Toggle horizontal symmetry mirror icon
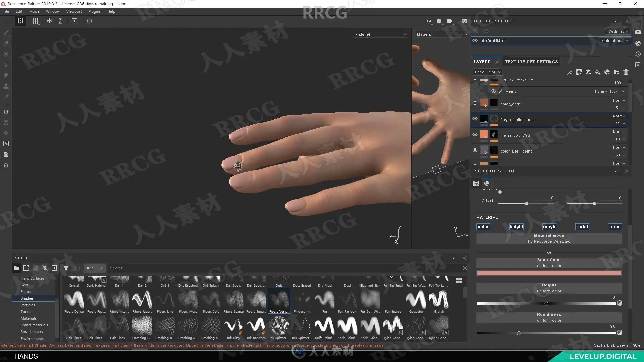The height and width of the screenshot is (362, 644). point(50,21)
